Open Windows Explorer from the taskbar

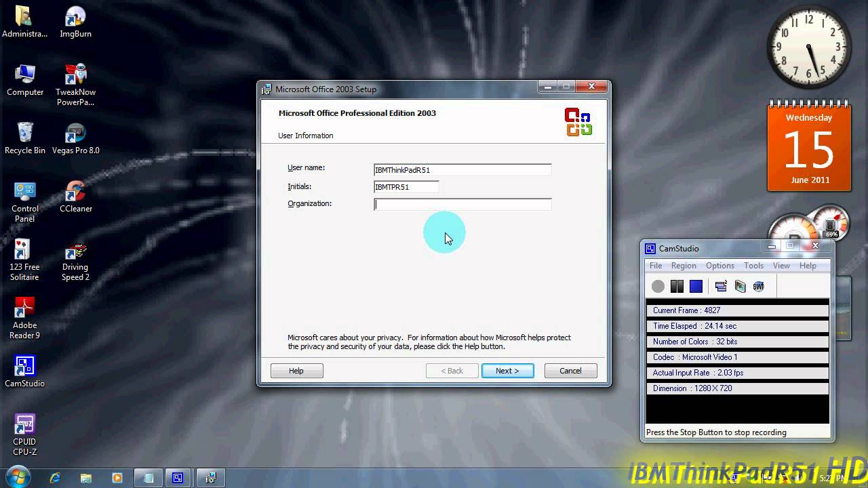(x=86, y=477)
